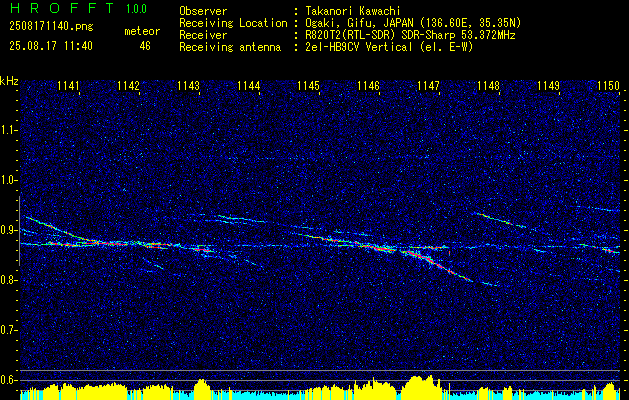629x400 pixels.
Task: Select the filename 2508171140.png
Action: (x=51, y=27)
